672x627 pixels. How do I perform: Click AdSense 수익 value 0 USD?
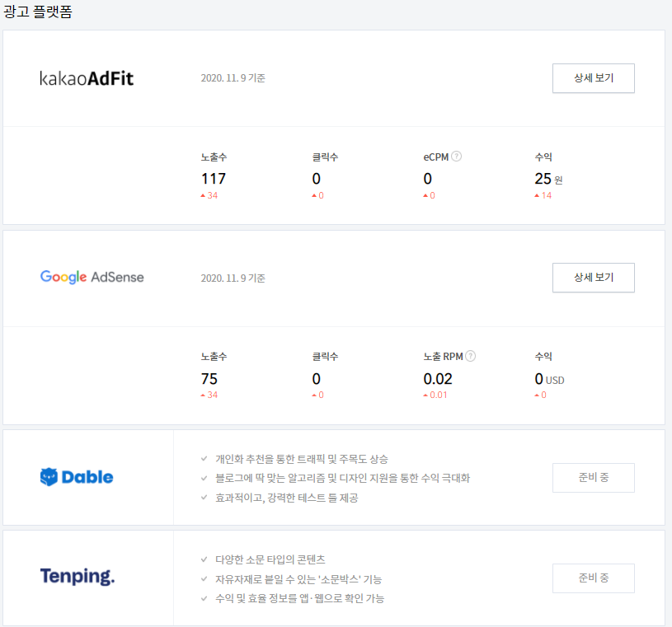[x=549, y=379]
